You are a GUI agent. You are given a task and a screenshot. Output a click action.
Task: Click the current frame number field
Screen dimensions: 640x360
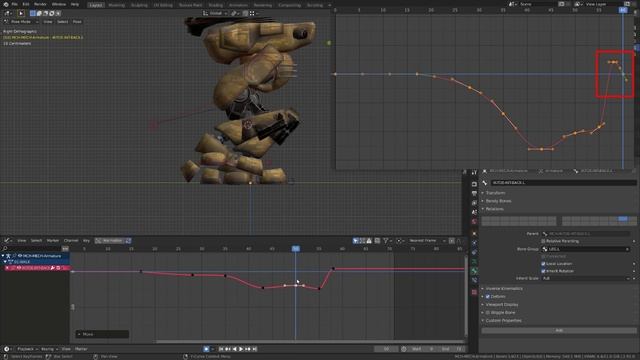point(386,349)
